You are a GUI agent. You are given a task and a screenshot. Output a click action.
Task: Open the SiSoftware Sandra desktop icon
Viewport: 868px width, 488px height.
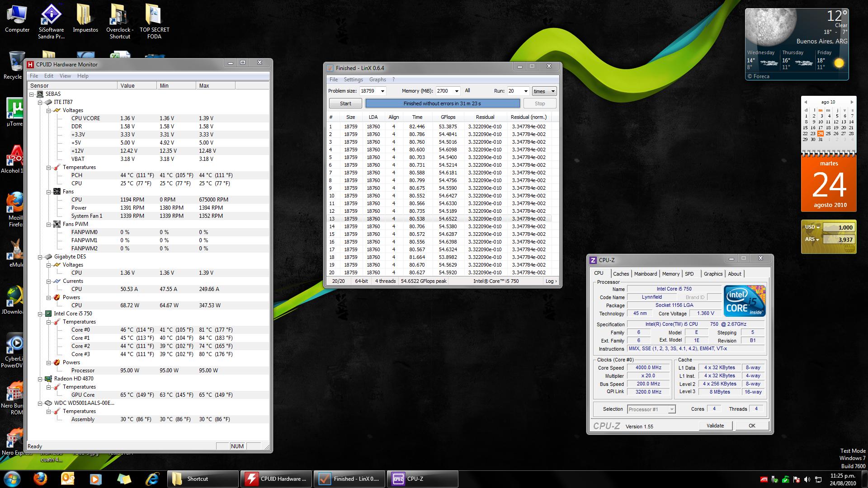click(51, 21)
